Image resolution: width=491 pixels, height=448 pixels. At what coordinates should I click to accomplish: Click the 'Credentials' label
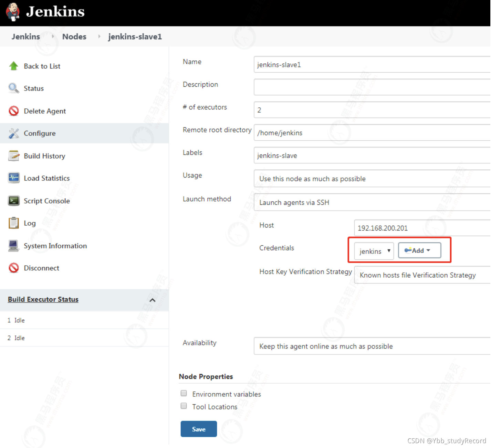(x=277, y=248)
